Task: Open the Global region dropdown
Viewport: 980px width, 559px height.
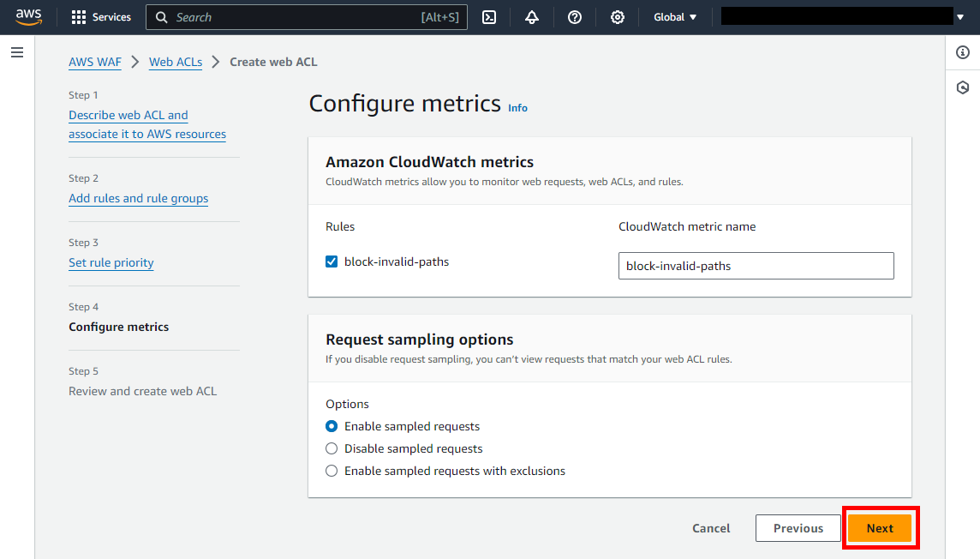Action: coord(675,17)
